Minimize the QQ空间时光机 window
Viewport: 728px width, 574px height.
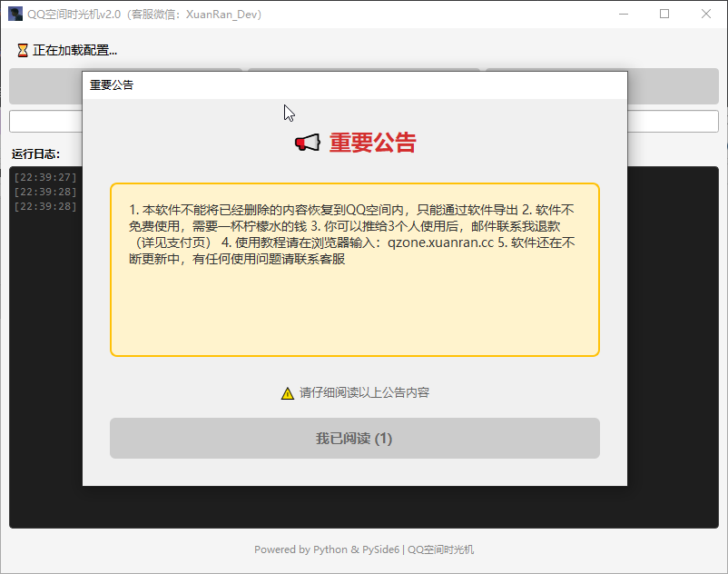623,14
